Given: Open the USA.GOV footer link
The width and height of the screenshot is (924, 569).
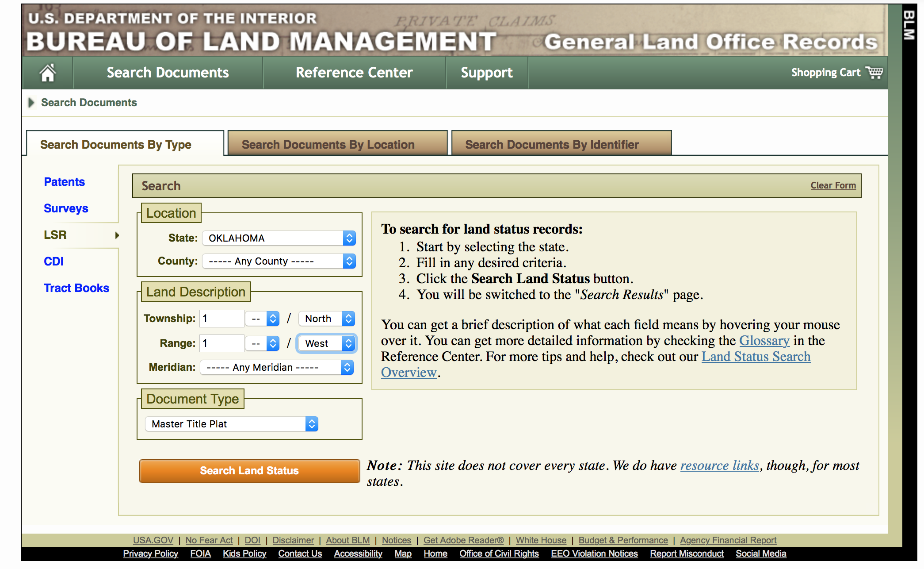Looking at the screenshot, I should [x=153, y=540].
